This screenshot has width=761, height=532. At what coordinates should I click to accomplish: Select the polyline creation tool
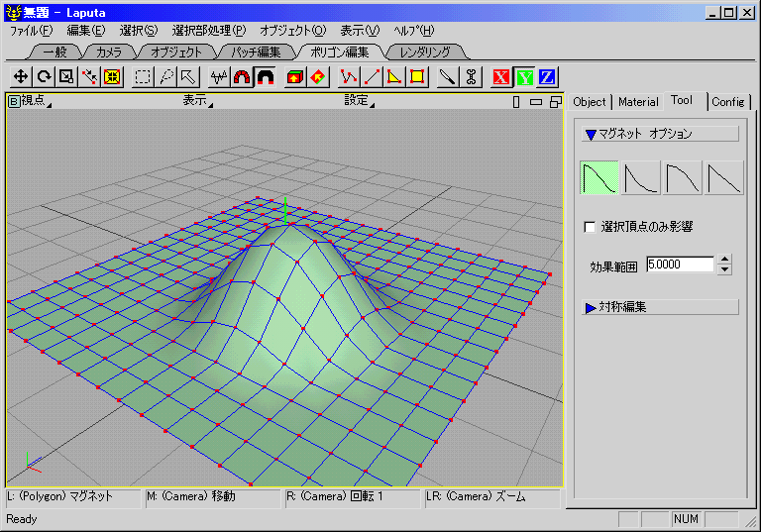349,76
